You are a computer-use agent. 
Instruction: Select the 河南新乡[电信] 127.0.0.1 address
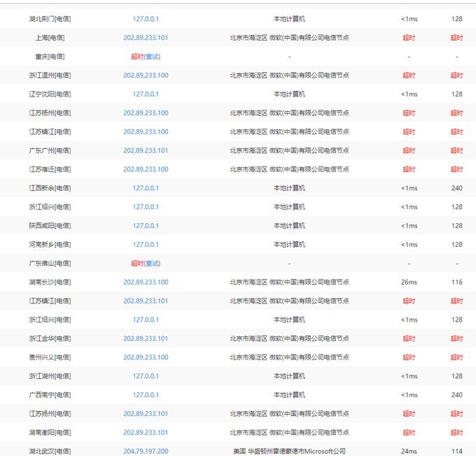[x=146, y=245]
